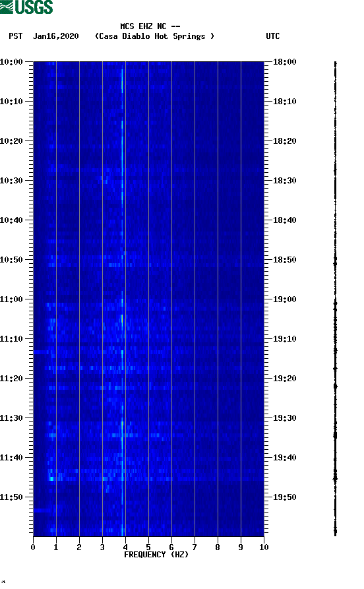Click the '11:30' PST time label
This screenshot has height=589, width=364.
coord(11,418)
